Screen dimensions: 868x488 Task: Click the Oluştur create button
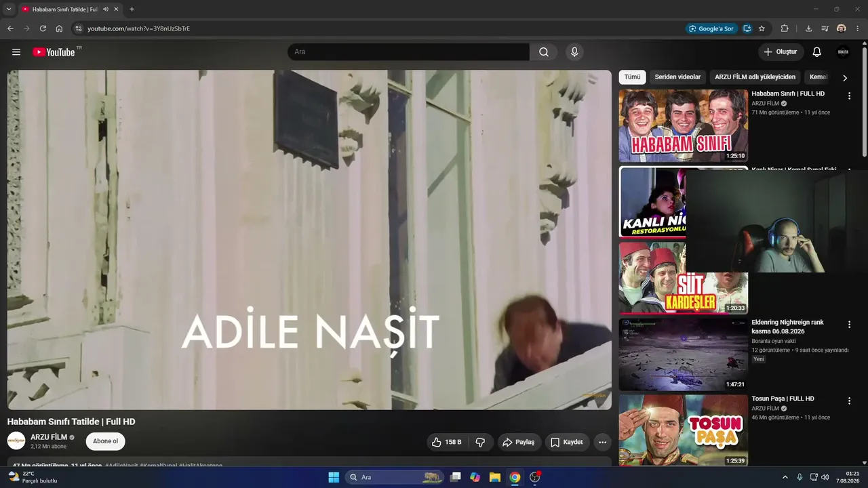coord(781,52)
